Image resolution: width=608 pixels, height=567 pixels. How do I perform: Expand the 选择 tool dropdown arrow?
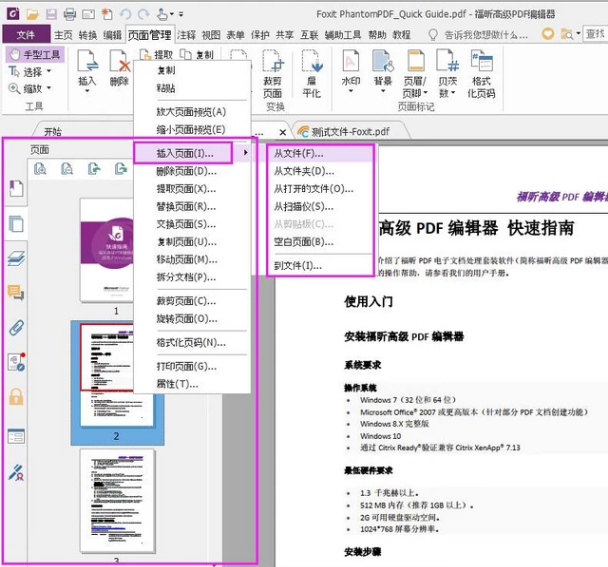(49, 71)
